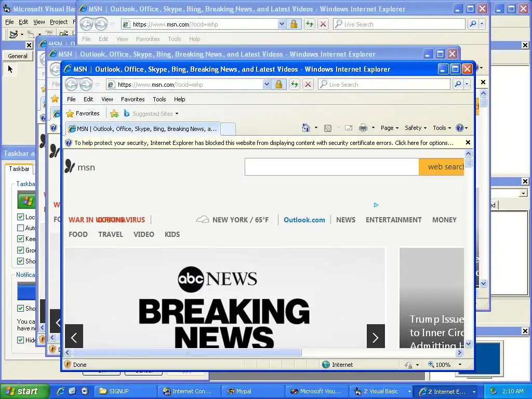The width and height of the screenshot is (532, 399).
Task: Open the MONEY link on MSN
Action: click(445, 220)
